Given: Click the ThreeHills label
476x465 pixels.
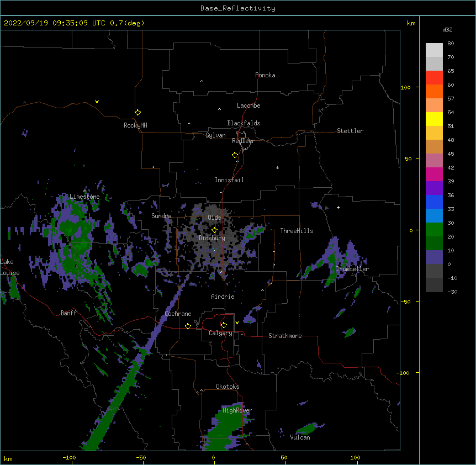Looking at the screenshot, I should click(x=297, y=231).
